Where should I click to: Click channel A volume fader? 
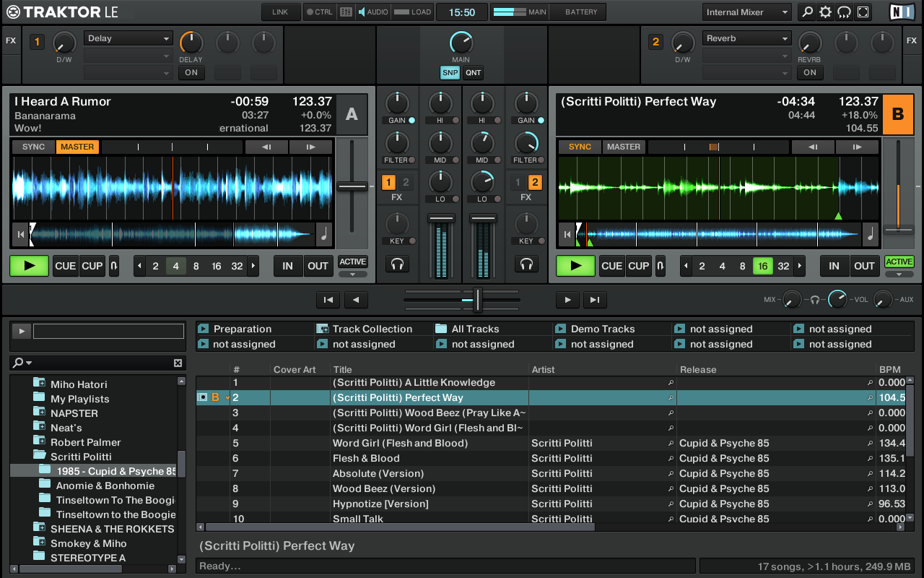(x=440, y=217)
